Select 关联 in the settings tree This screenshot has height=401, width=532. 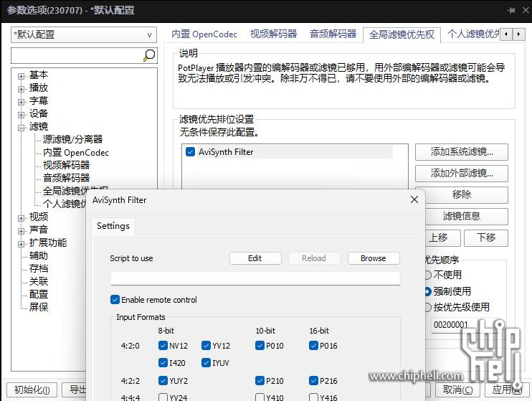tap(38, 281)
